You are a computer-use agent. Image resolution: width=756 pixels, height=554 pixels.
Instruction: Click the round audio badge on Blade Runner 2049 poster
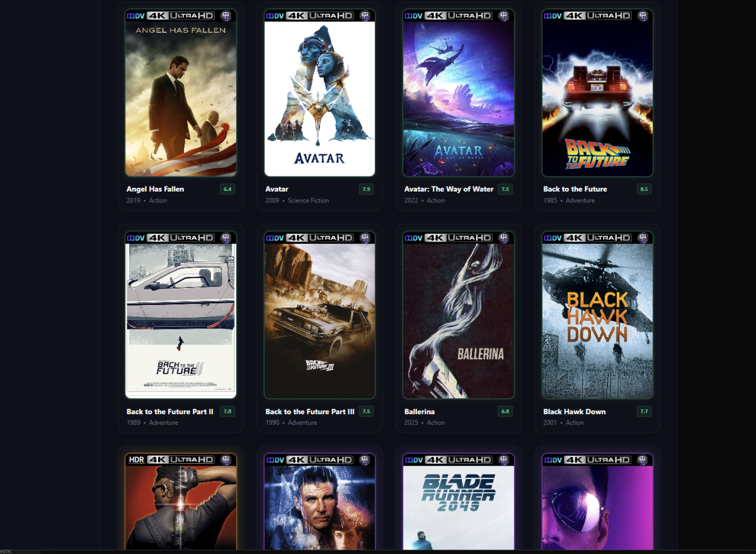coord(504,459)
